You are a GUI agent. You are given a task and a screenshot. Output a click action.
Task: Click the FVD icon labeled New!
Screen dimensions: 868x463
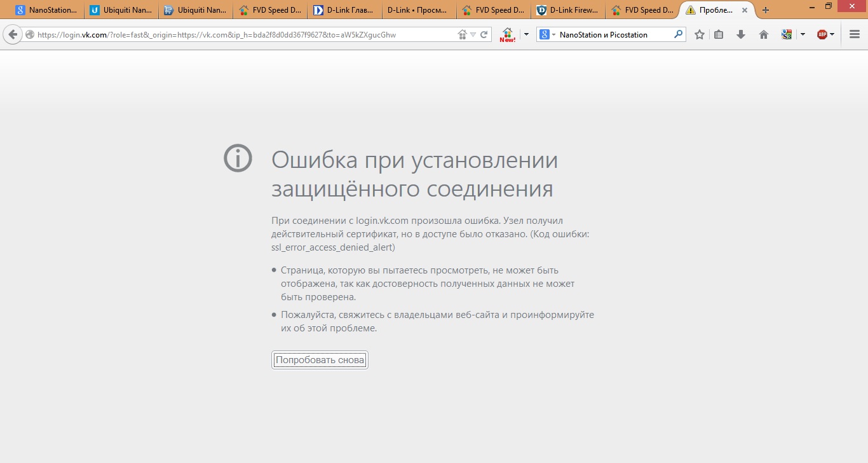[x=507, y=34]
